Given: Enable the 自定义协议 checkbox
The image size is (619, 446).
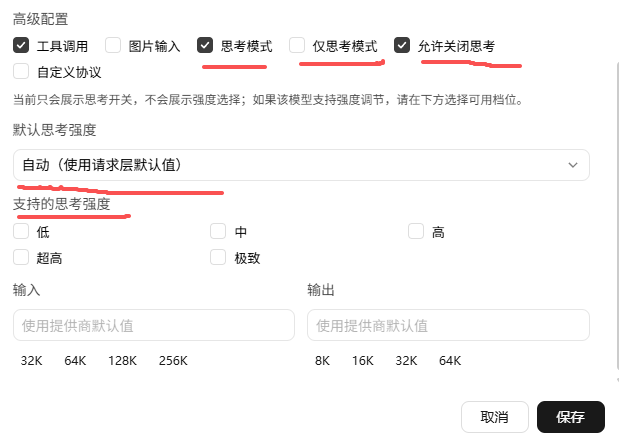Looking at the screenshot, I should [21, 71].
